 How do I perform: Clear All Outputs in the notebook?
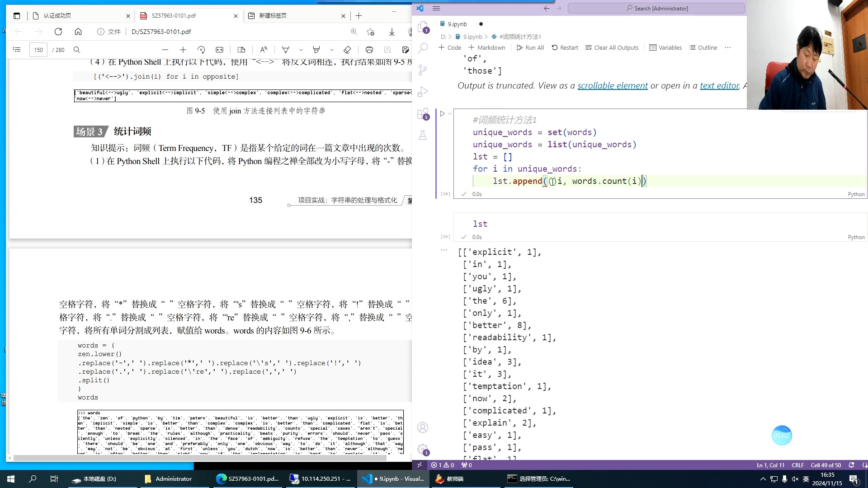pyautogui.click(x=612, y=47)
